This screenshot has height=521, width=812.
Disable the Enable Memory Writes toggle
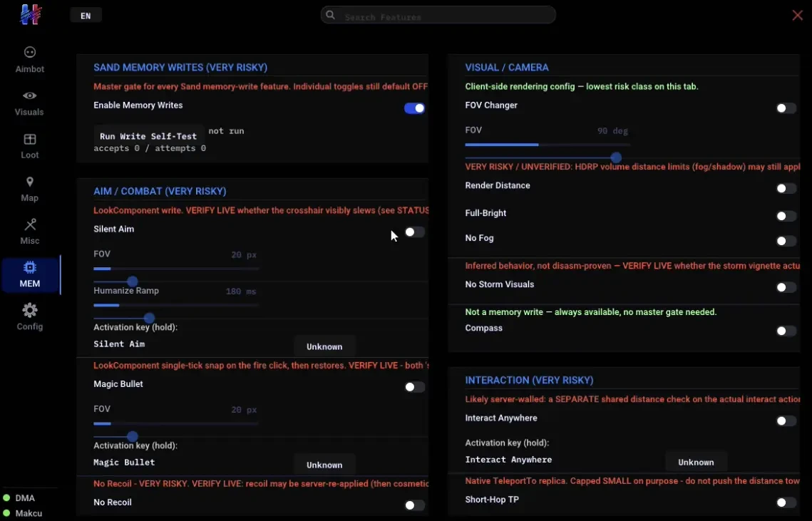pos(414,108)
